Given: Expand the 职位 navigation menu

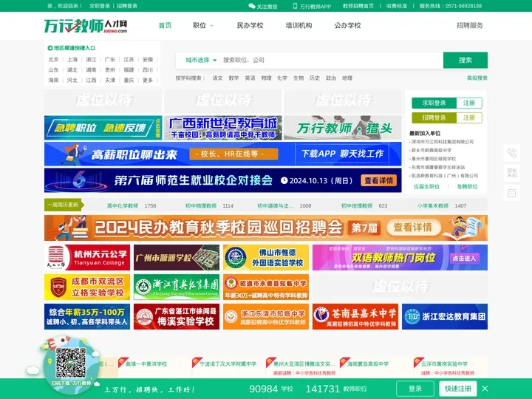Looking at the screenshot, I should point(203,25).
